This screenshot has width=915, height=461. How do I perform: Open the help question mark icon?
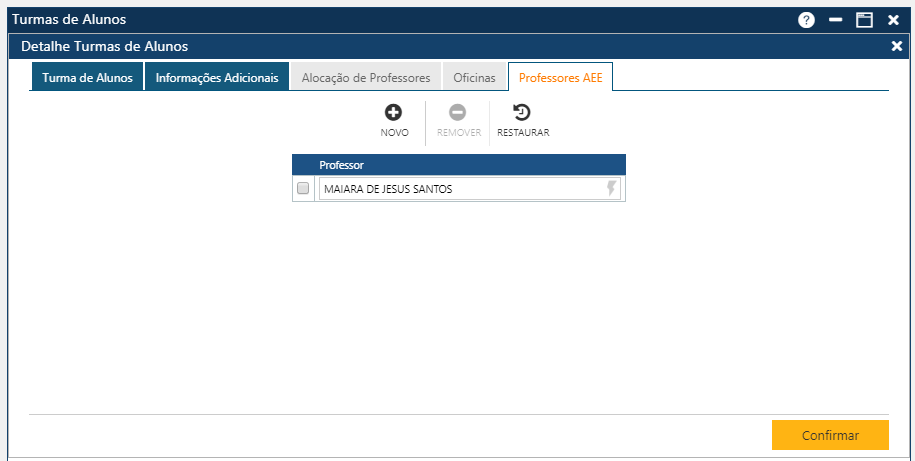click(806, 20)
